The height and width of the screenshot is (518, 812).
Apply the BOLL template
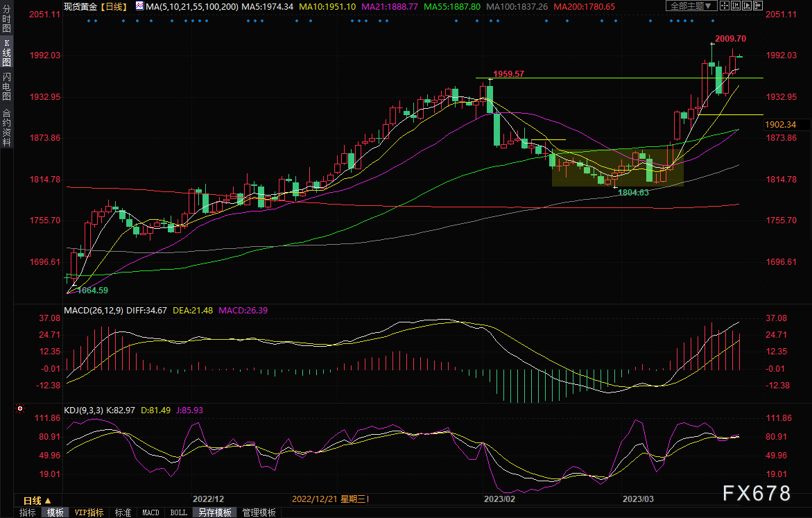tap(179, 512)
